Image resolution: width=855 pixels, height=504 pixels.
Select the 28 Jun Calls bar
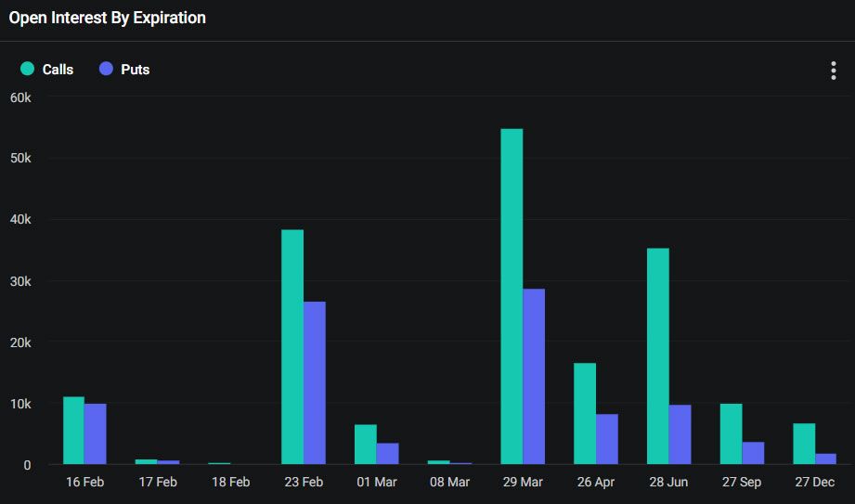pyautogui.click(x=658, y=356)
